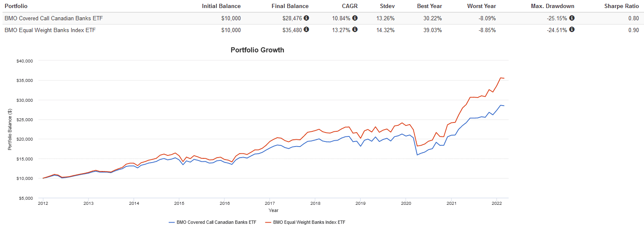
Task: Click the Stdev column header
Action: (x=387, y=6)
